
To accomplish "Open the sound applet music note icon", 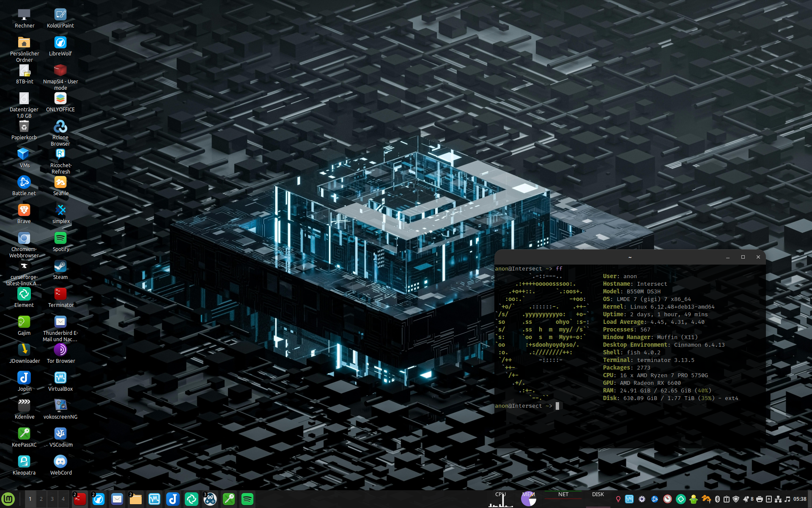I will [x=787, y=499].
